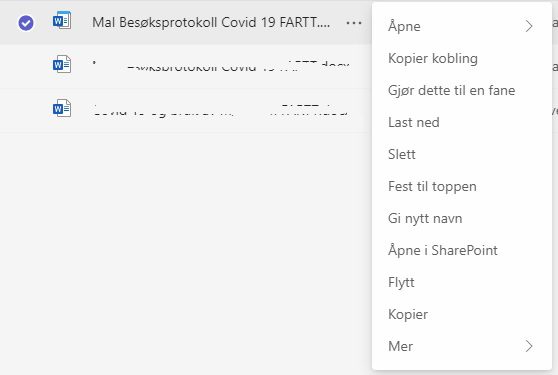The height and width of the screenshot is (375, 558).
Task: Click Word icon of third document row
Action: coord(62,108)
